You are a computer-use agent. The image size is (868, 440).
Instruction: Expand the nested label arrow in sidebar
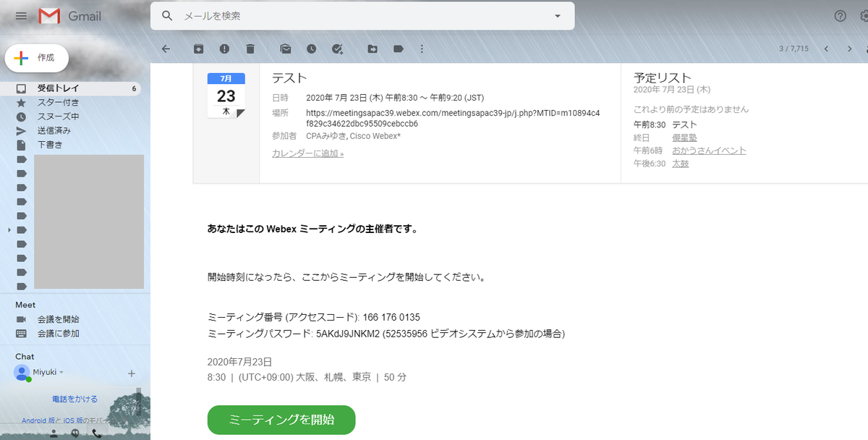9,229
